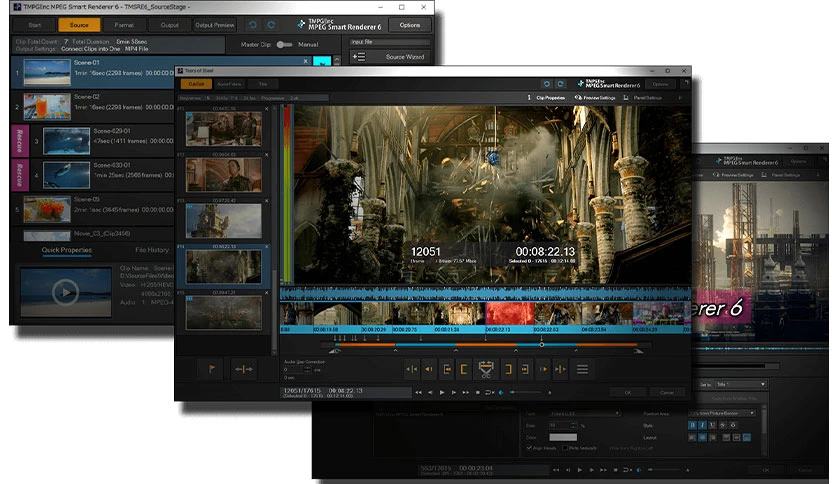Adjust the Audio Gap Correction stepper
The width and height of the screenshot is (836, 484).
[308, 369]
